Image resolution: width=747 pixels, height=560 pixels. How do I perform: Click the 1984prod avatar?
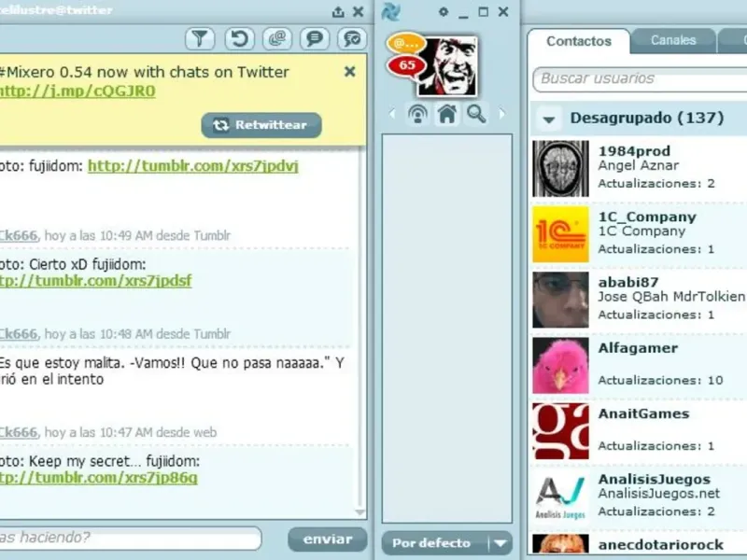click(561, 169)
